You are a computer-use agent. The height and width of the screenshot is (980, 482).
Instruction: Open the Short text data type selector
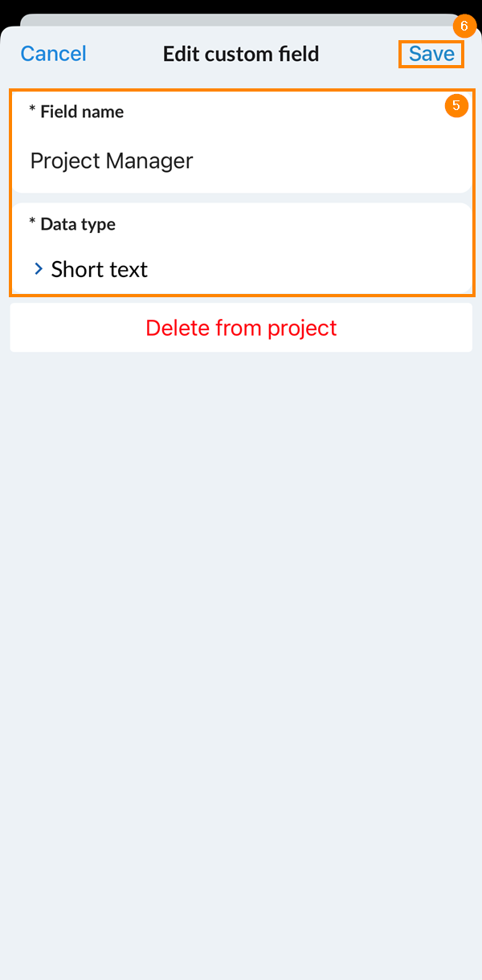(x=100, y=269)
